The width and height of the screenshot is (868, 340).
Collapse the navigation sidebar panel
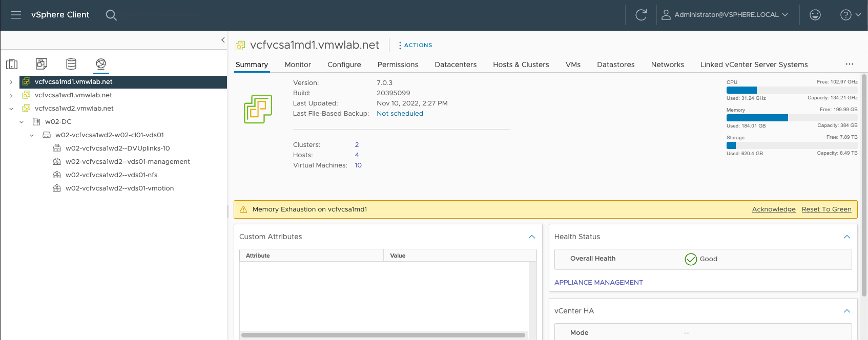[223, 40]
